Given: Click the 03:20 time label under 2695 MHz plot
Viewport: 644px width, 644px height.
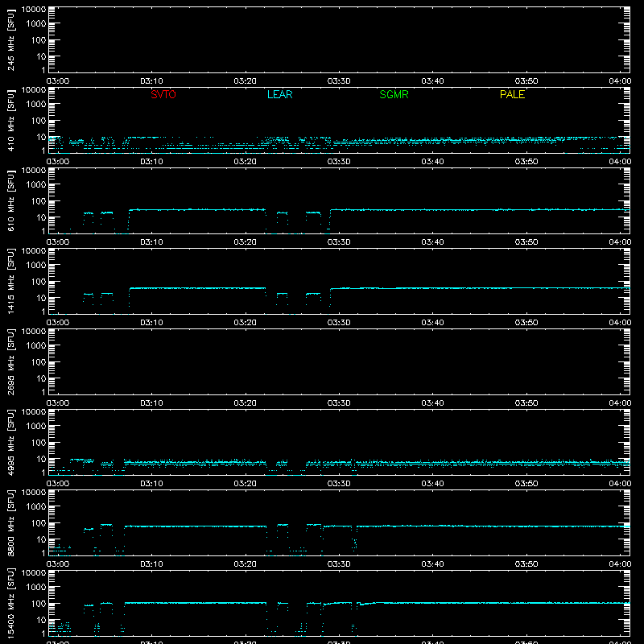Looking at the screenshot, I should pos(246,403).
